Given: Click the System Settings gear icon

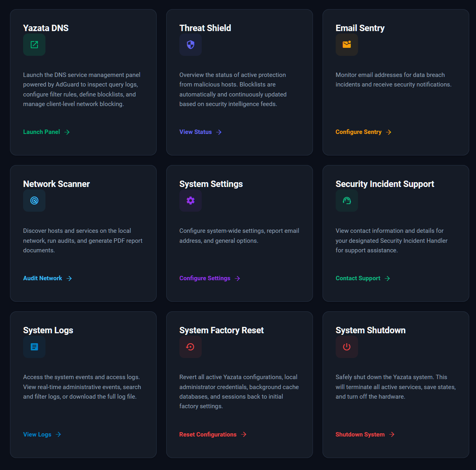Looking at the screenshot, I should coord(190,201).
